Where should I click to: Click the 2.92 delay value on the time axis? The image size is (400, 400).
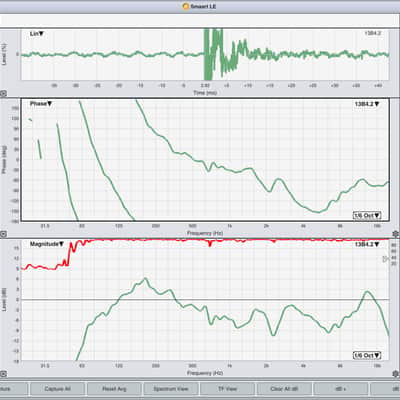point(205,86)
